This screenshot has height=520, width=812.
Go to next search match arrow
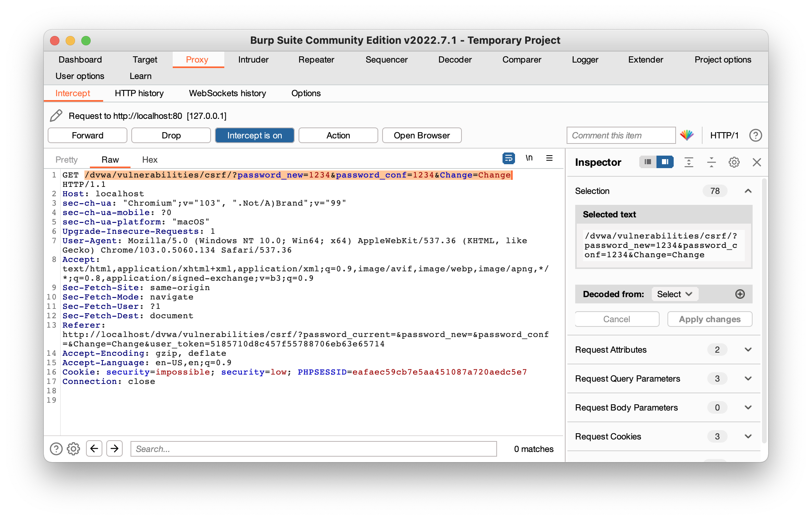point(114,449)
